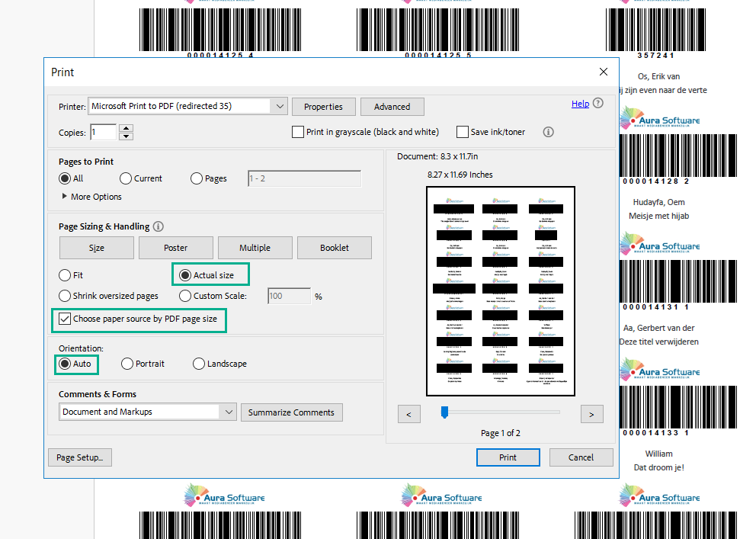This screenshot has height=539, width=756.
Task: Enable Print in grayscale checkbox
Action: [x=298, y=132]
